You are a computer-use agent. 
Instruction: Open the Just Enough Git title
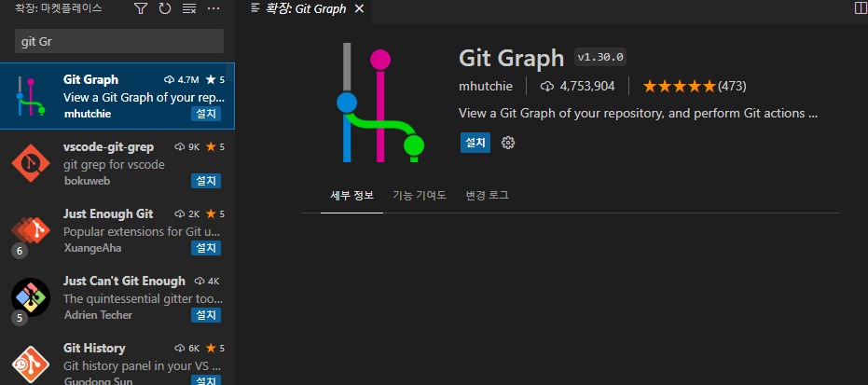click(x=108, y=213)
